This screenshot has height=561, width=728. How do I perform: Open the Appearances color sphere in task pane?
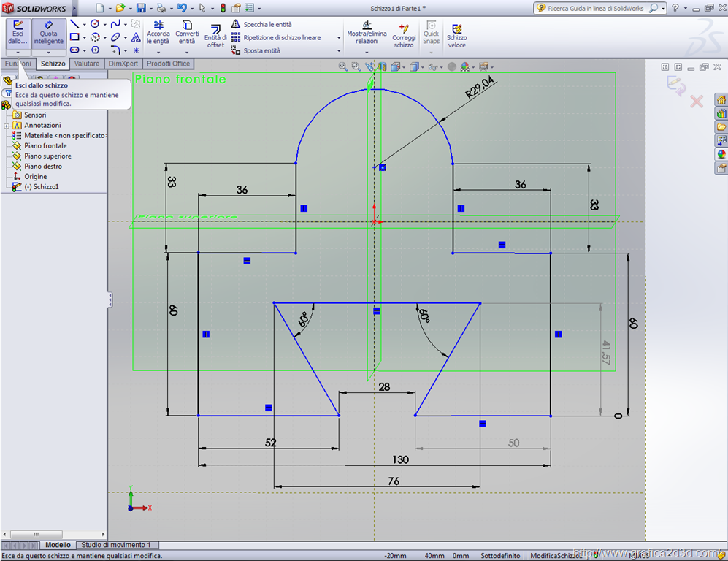pyautogui.click(x=721, y=154)
